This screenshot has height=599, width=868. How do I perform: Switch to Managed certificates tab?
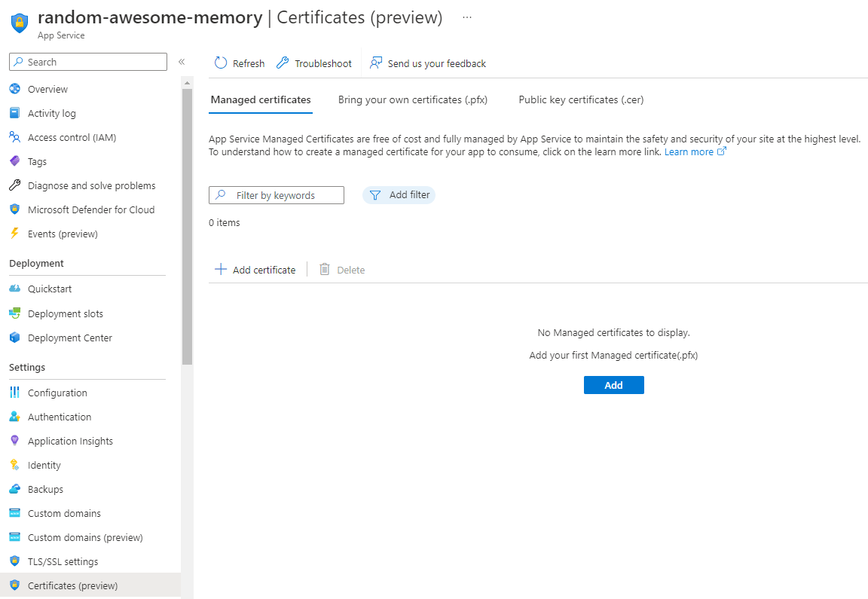tap(261, 99)
